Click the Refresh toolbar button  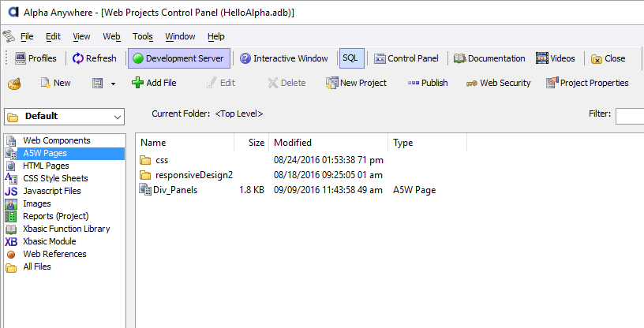[x=95, y=58]
